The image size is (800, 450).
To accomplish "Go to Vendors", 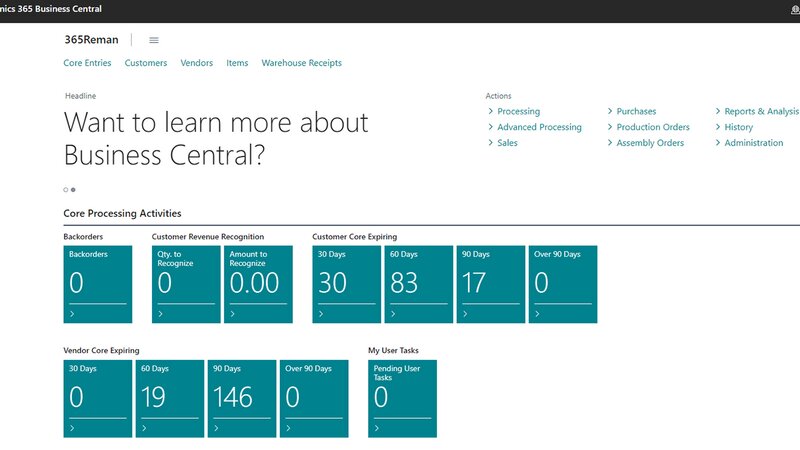I will tap(196, 63).
